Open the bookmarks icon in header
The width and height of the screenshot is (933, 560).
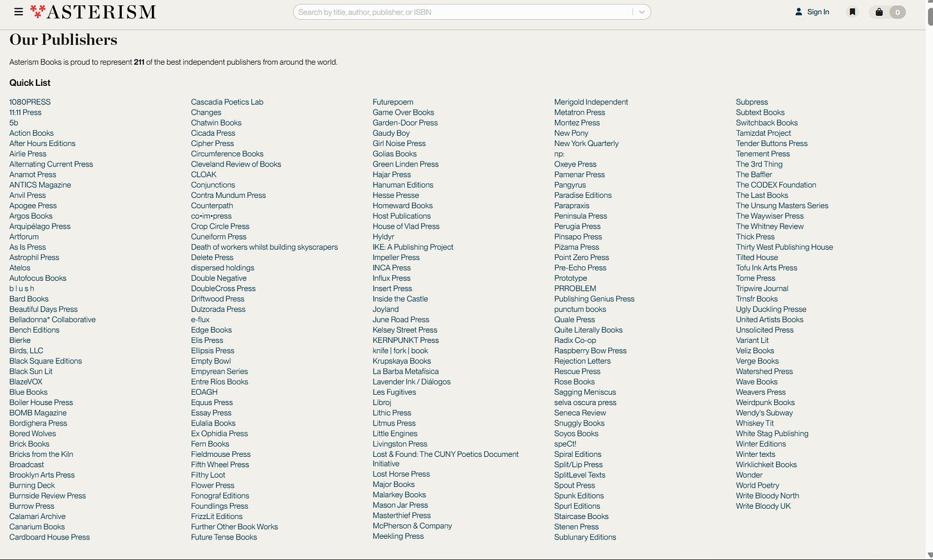[x=852, y=12]
